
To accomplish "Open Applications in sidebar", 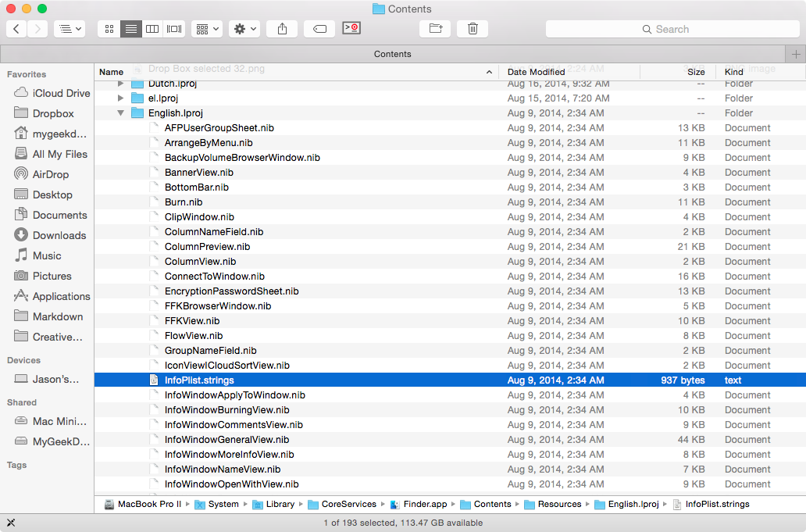I will coord(52,296).
